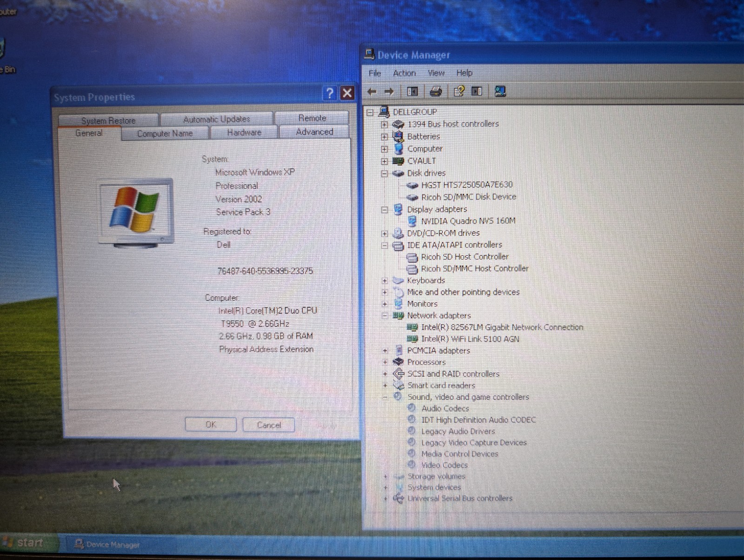
Task: Click the System Properties help question mark
Action: (330, 93)
